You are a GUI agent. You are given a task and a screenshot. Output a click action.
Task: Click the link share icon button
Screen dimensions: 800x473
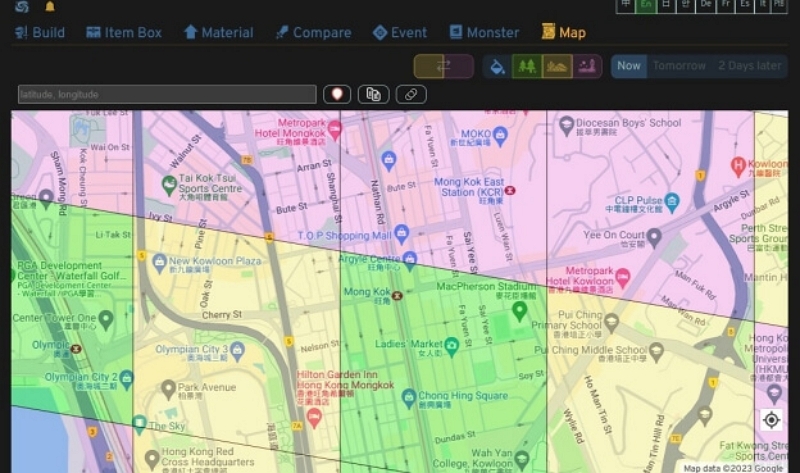[410, 94]
